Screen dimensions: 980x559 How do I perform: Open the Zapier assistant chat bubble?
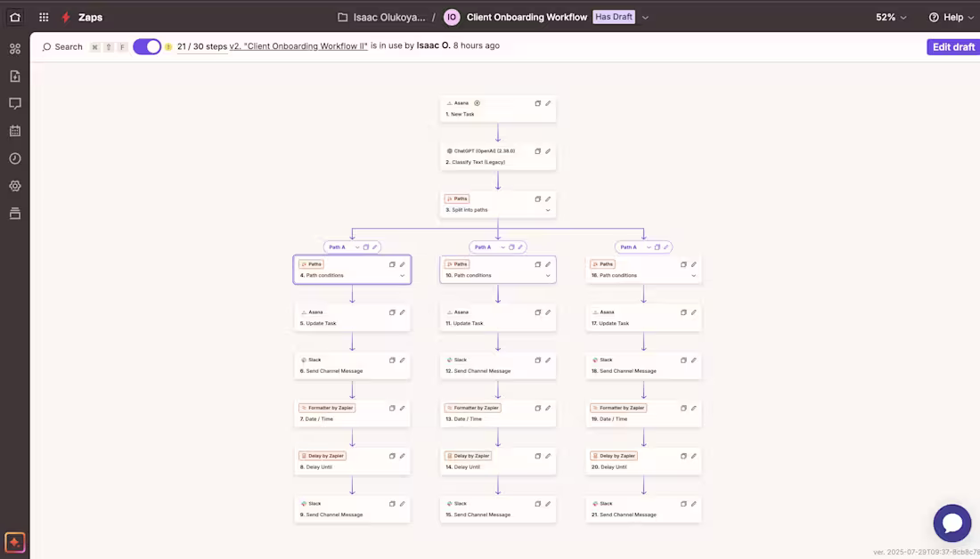(x=951, y=523)
